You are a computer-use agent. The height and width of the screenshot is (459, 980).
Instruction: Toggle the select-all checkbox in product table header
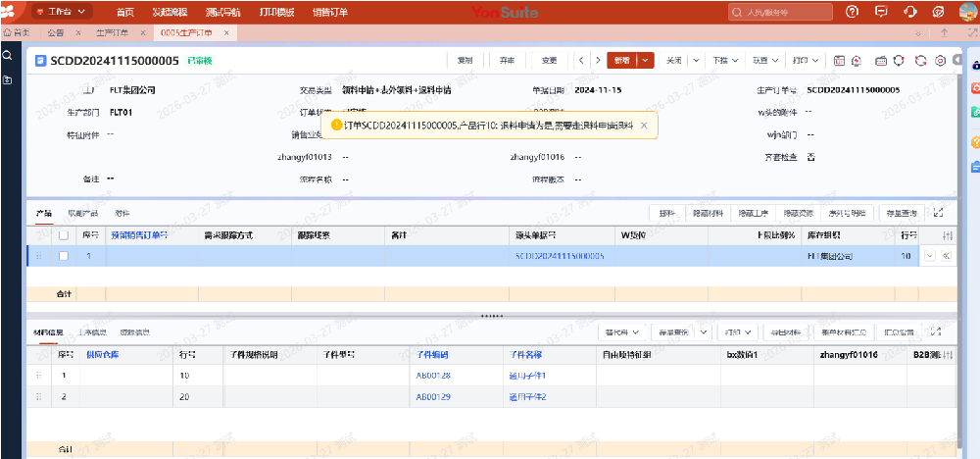click(x=64, y=235)
